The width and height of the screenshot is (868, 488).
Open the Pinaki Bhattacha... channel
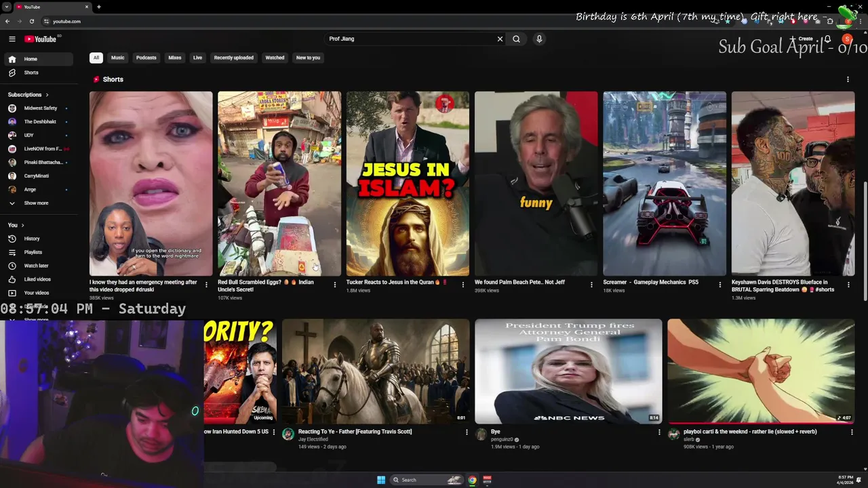click(39, 163)
